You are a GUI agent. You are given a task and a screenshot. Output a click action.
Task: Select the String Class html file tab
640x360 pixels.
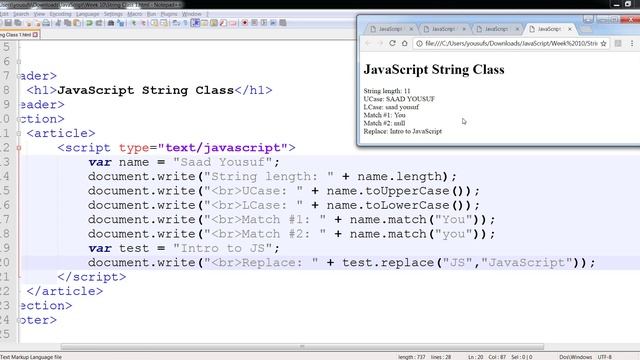coord(16,35)
